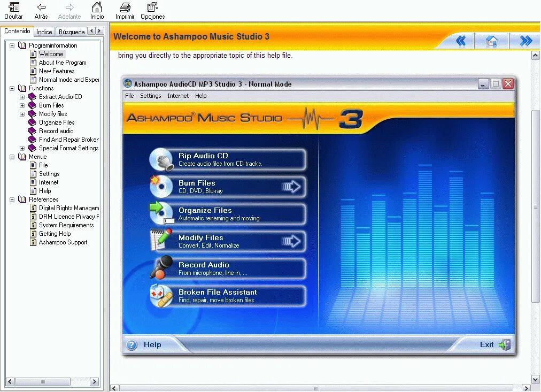This screenshot has height=392, width=541.
Task: Click the Modify Files submenu arrow
Action: (x=291, y=241)
